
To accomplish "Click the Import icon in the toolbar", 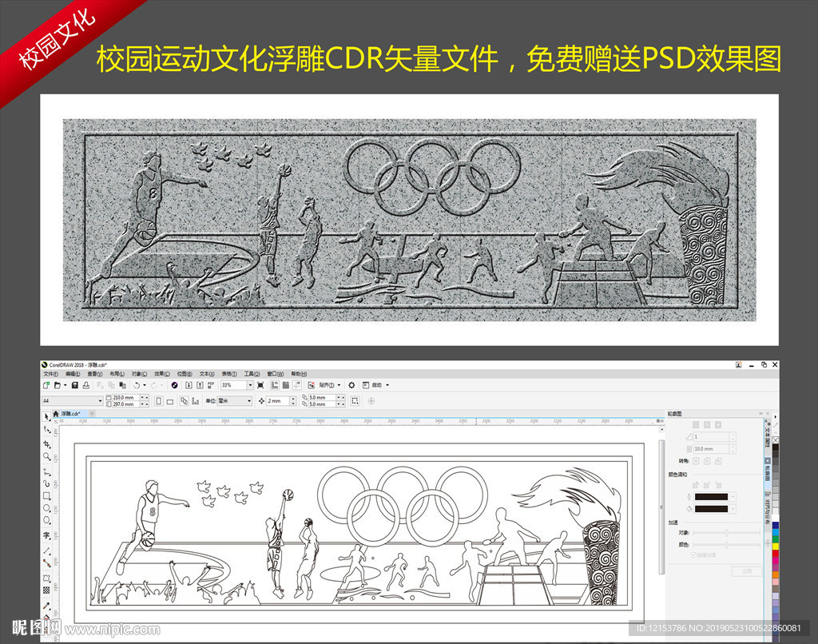I will coord(189,385).
